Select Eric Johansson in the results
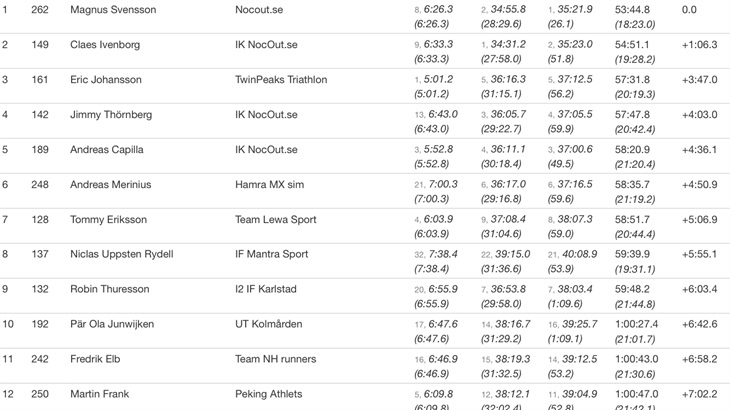The image size is (730, 410). (x=106, y=80)
